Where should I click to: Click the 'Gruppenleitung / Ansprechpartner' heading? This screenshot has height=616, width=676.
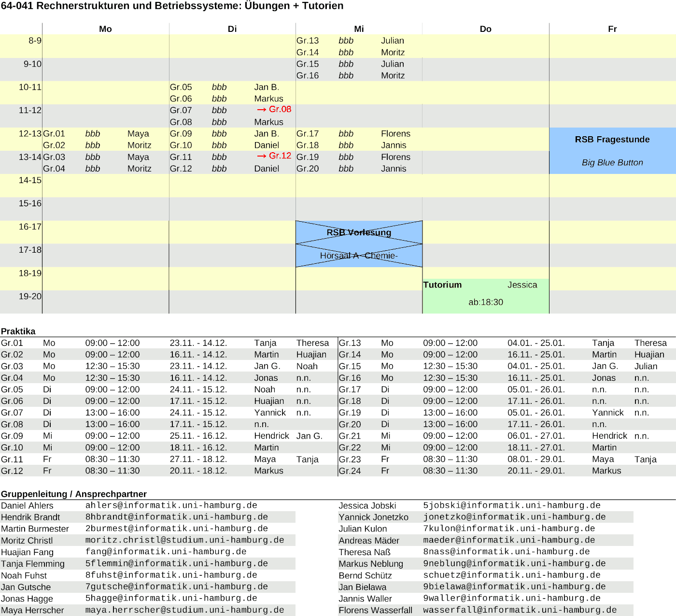74,494
